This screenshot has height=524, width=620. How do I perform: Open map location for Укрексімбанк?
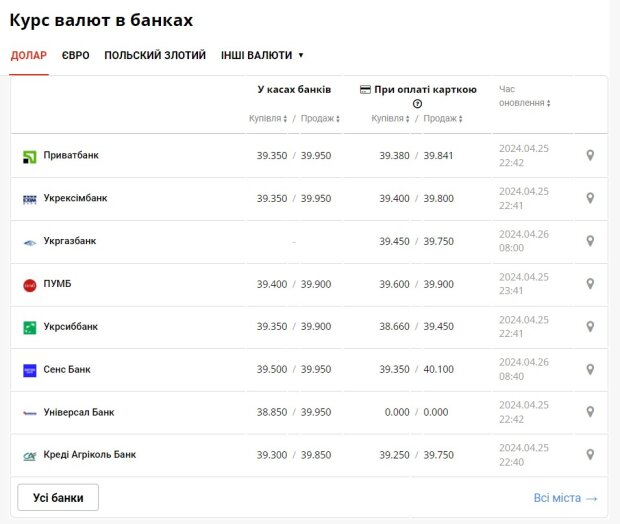pyautogui.click(x=590, y=198)
